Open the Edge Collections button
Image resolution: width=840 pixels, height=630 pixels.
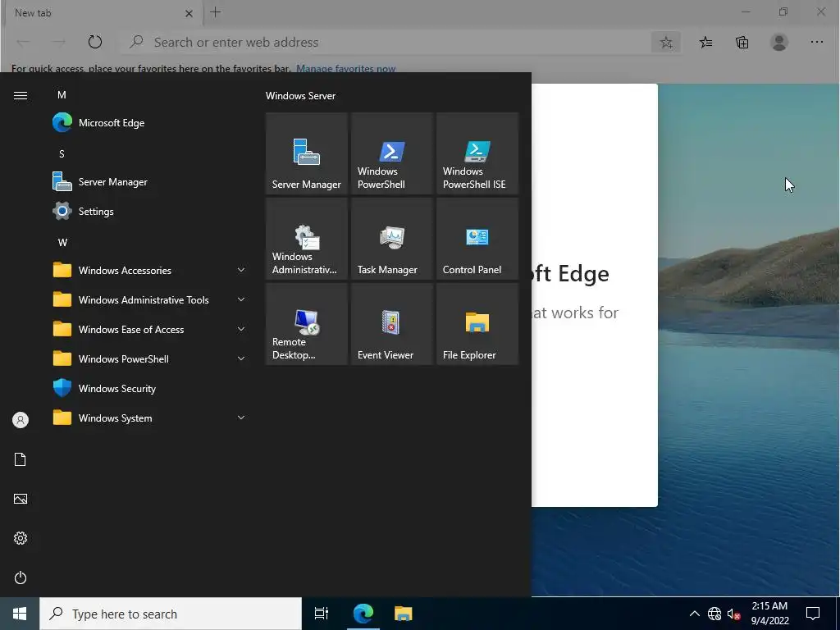742,43
